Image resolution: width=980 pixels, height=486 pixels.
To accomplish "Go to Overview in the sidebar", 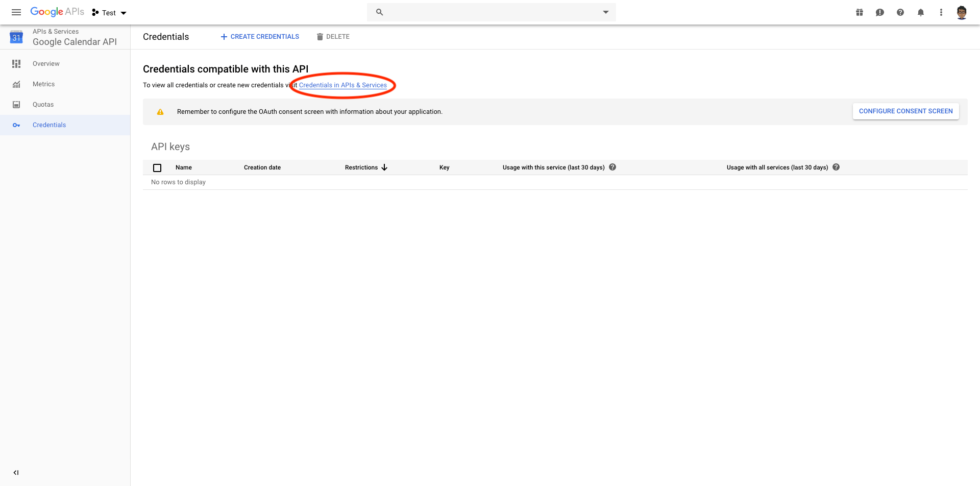I will [x=46, y=64].
